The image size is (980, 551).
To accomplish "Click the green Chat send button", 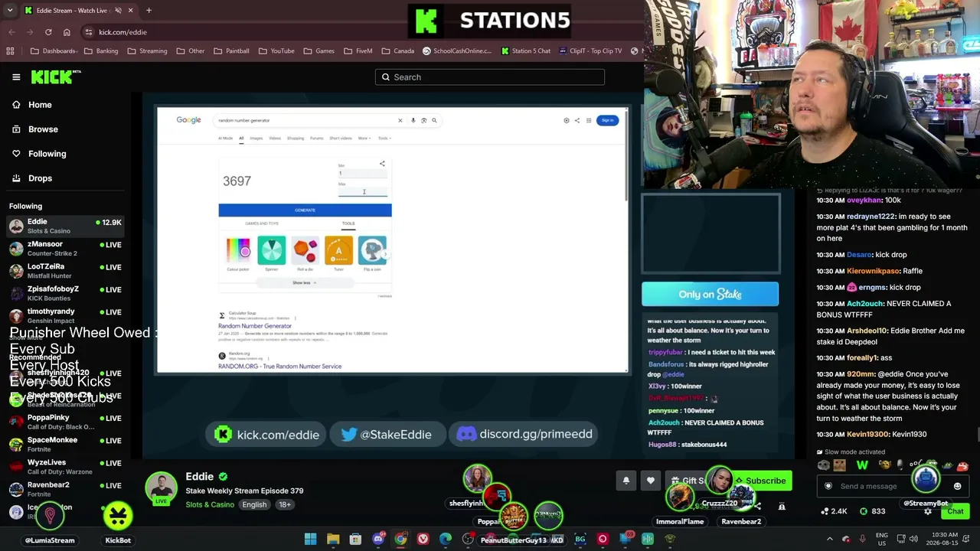I will coord(955,511).
